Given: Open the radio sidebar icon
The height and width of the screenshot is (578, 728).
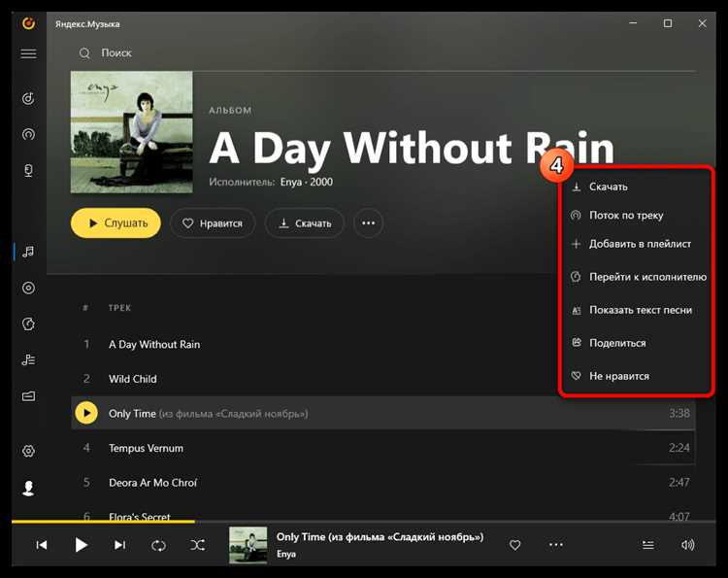Looking at the screenshot, I should (28, 135).
